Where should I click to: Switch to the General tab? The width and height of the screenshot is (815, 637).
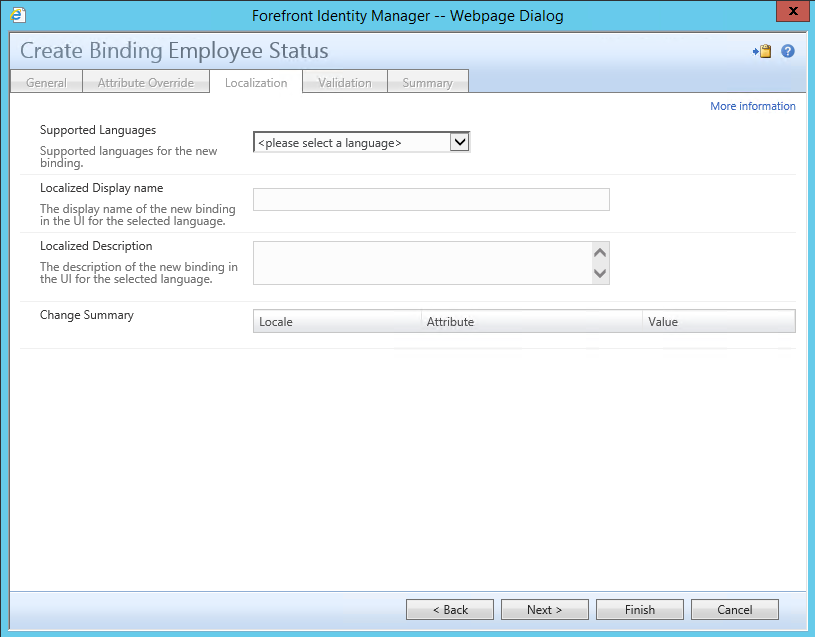(x=46, y=83)
